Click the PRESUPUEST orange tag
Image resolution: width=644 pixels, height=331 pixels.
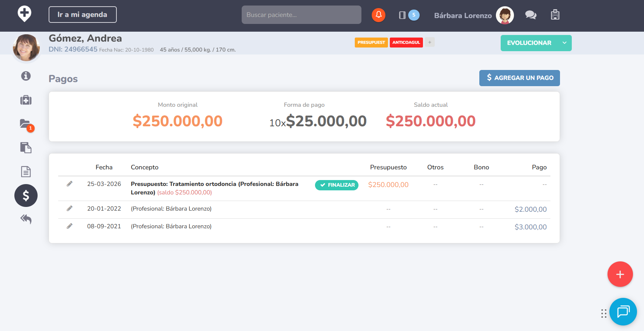click(371, 42)
